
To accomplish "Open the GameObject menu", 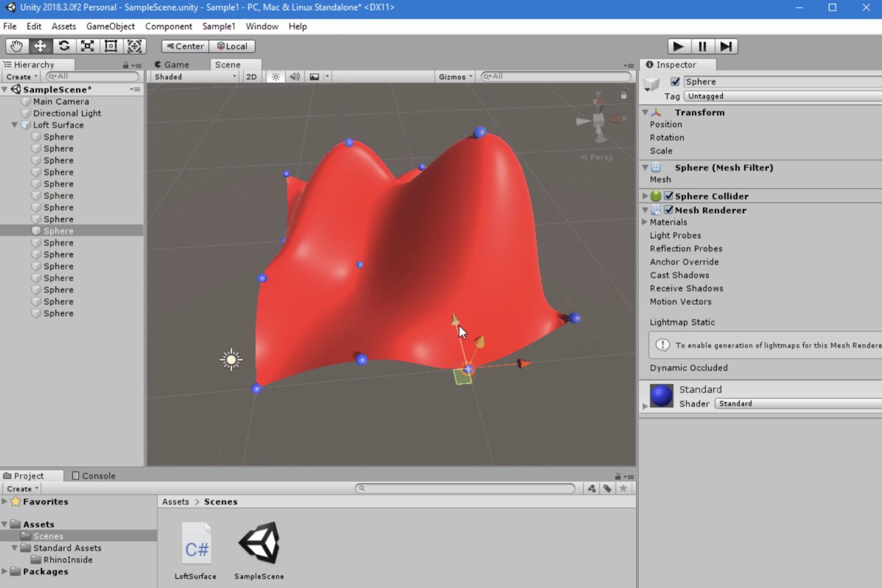I will click(110, 26).
